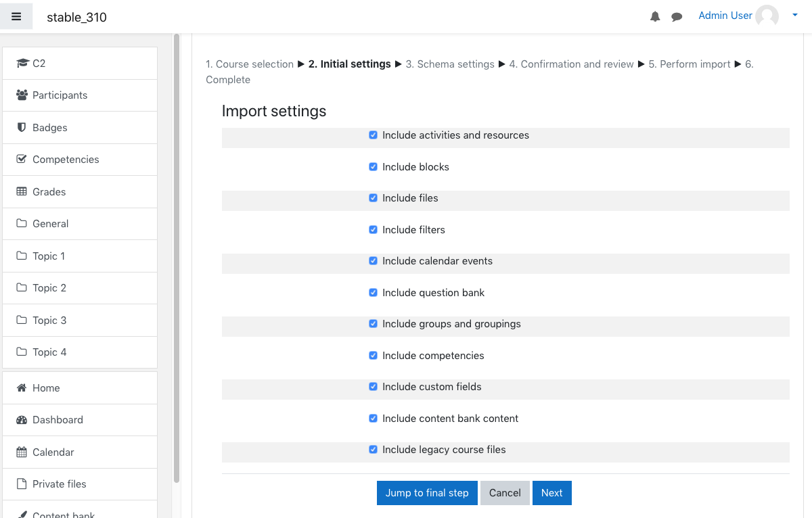Click the General folder icon
The width and height of the screenshot is (812, 518).
[22, 224]
